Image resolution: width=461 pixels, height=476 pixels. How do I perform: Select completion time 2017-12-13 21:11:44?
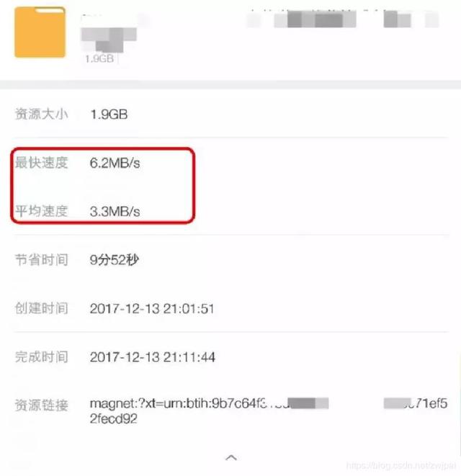coord(153,357)
